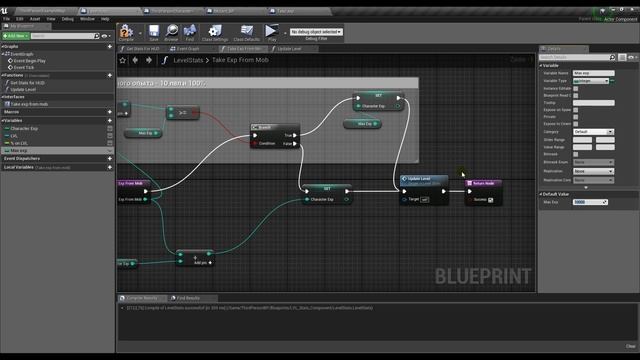Add a local variable with its plus icon
The width and height of the screenshot is (640, 360).
(109, 167)
